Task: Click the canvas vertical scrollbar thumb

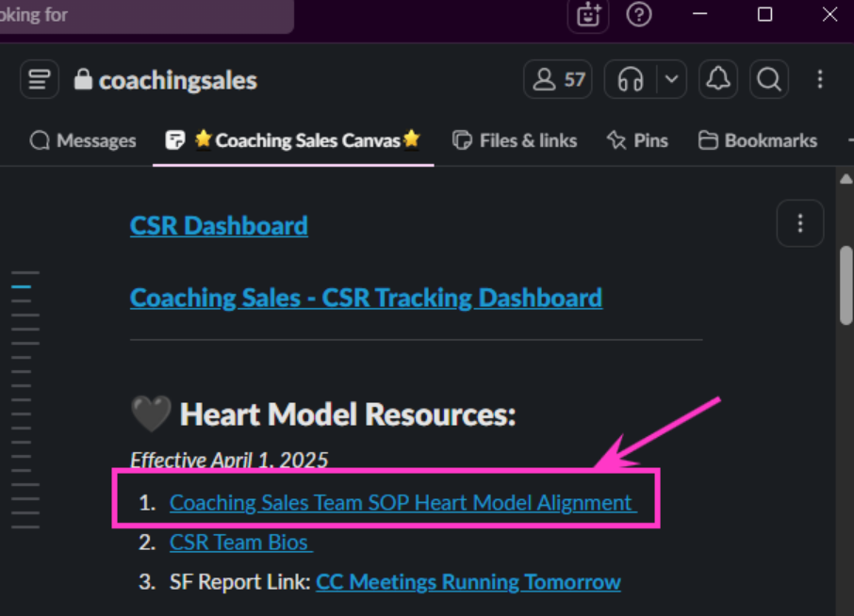Action: click(846, 285)
